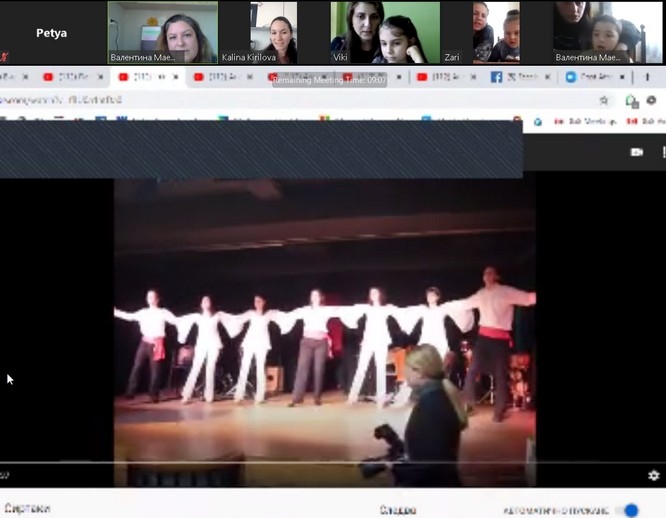Click the dance video to pause playback
This screenshot has width=666, height=518.
point(324,320)
